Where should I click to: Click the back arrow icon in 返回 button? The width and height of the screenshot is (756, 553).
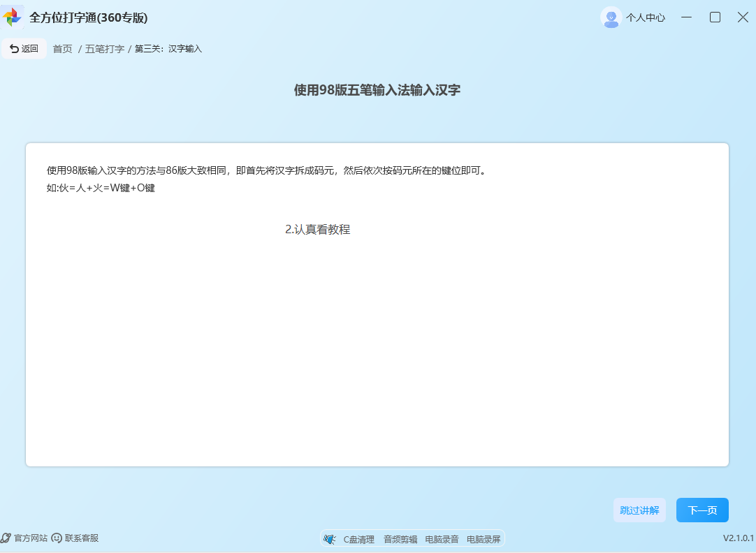(x=15, y=48)
